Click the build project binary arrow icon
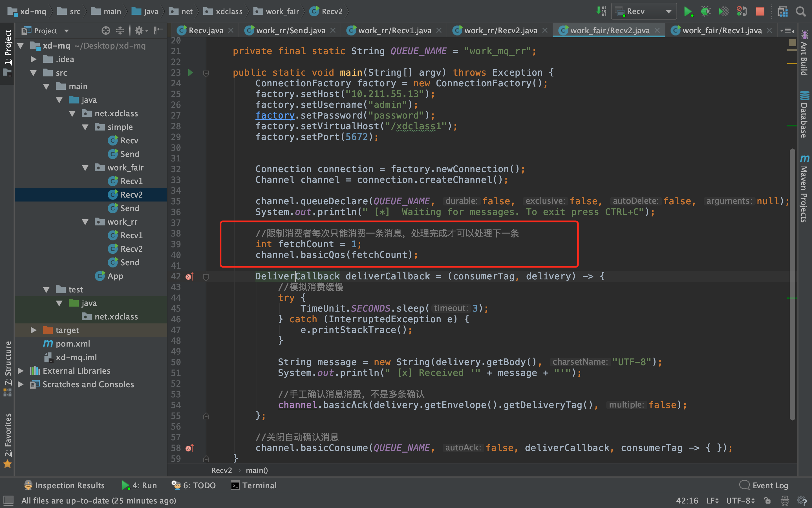812x508 pixels. coord(601,11)
